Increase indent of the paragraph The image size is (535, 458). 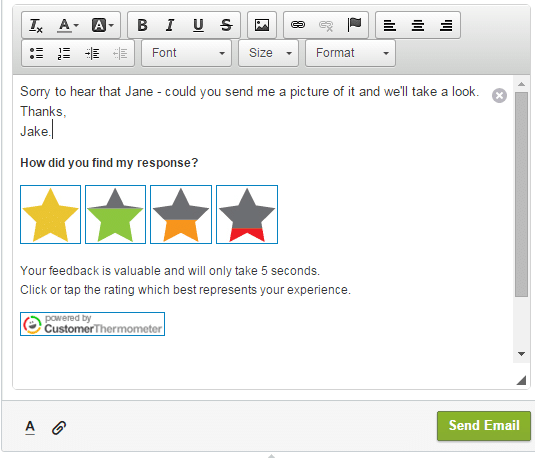(92, 53)
